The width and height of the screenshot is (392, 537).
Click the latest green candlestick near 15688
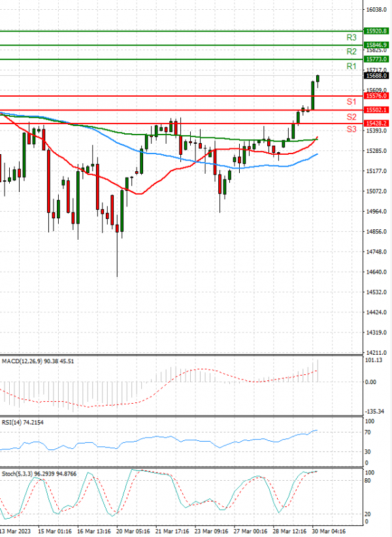318,79
